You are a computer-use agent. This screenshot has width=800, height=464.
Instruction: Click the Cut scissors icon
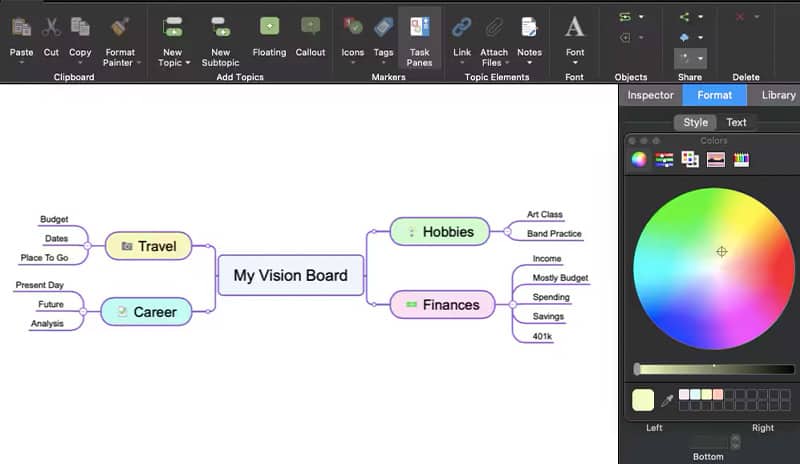tap(51, 28)
